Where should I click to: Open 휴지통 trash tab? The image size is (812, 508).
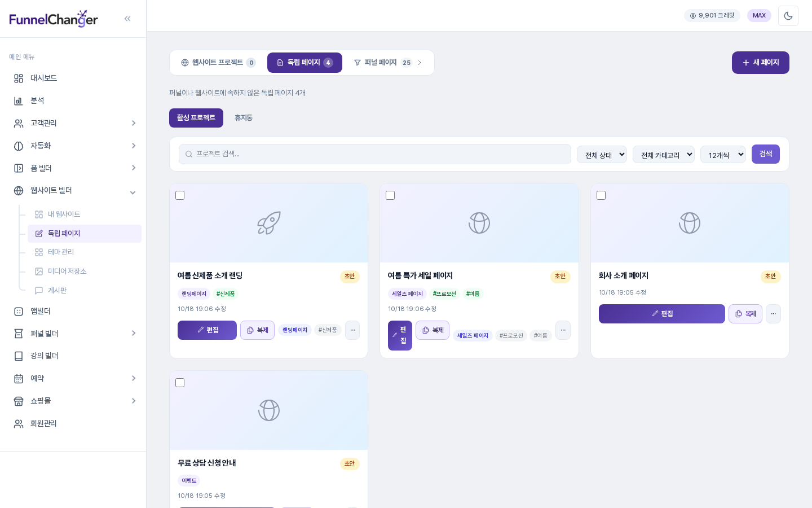tap(244, 118)
